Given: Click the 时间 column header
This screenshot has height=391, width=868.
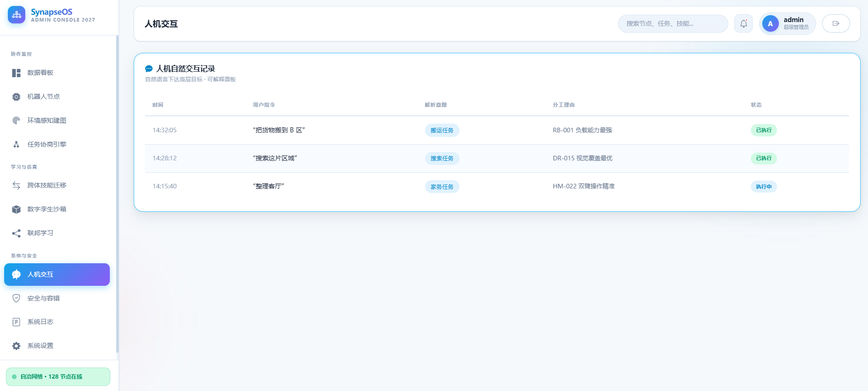Looking at the screenshot, I should [158, 105].
